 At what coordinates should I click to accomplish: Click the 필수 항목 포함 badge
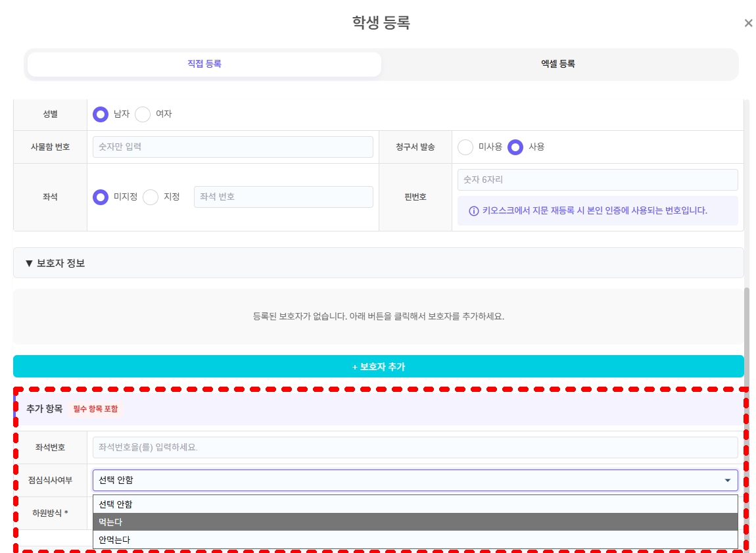[x=95, y=409]
